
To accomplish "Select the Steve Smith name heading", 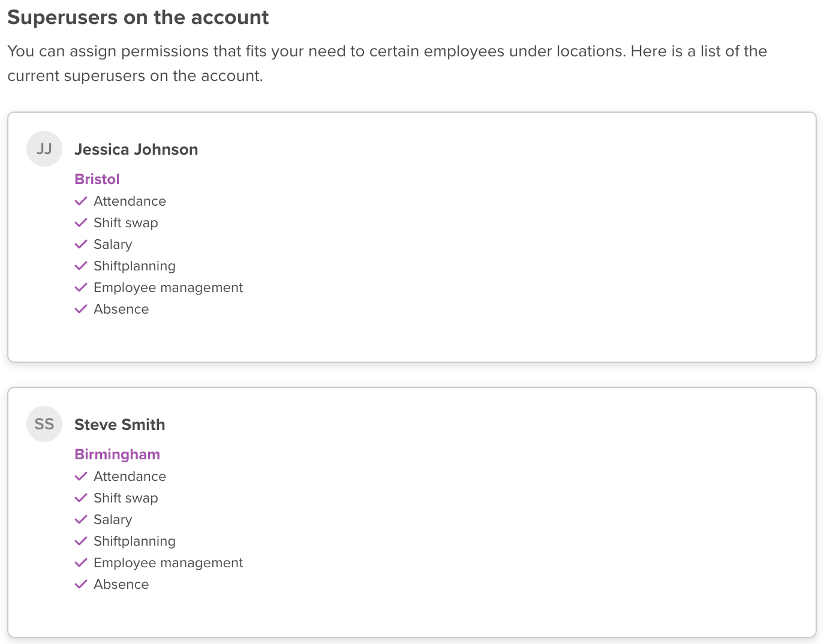I will pyautogui.click(x=119, y=425).
